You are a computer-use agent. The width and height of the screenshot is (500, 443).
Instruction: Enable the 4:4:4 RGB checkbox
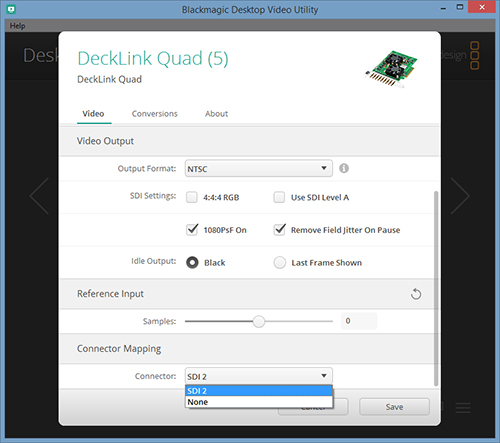[192, 197]
